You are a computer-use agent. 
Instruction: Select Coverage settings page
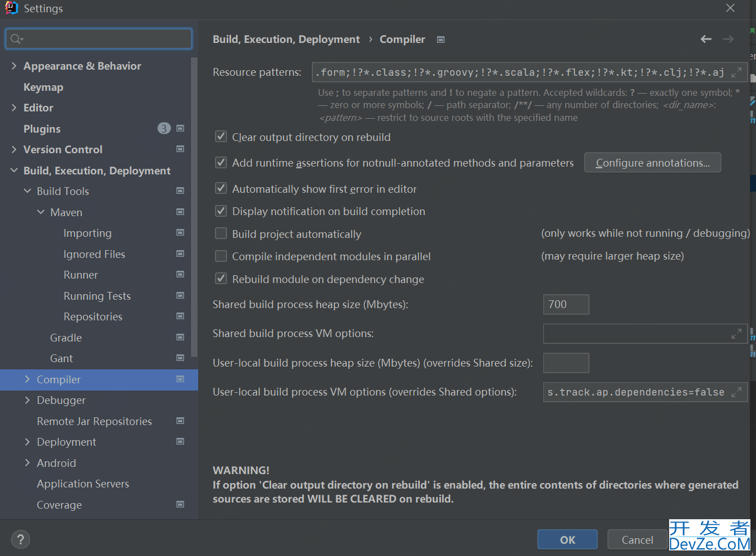click(x=59, y=505)
